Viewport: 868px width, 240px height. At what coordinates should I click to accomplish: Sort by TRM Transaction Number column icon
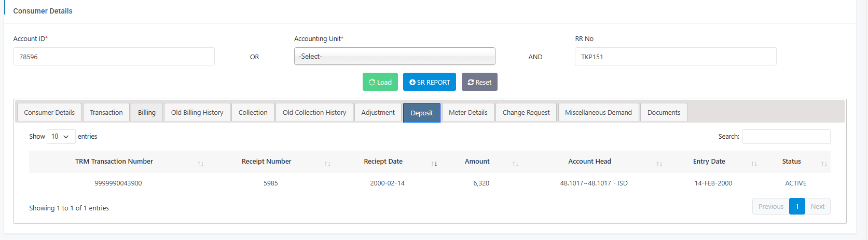click(x=200, y=164)
